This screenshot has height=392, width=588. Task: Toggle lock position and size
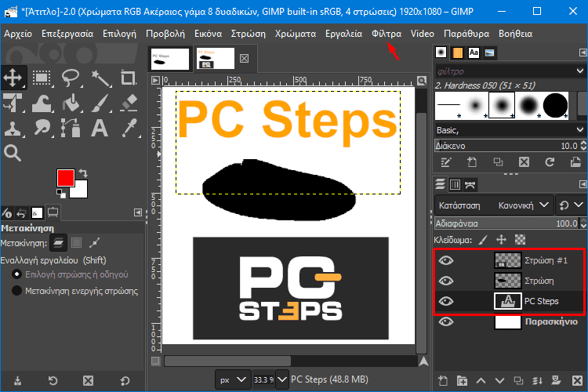coord(502,239)
